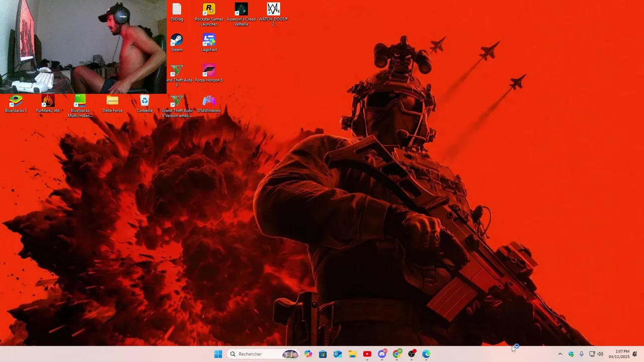Open Copilot from the taskbar
Viewport: 644px width, 362px height.
point(308,354)
